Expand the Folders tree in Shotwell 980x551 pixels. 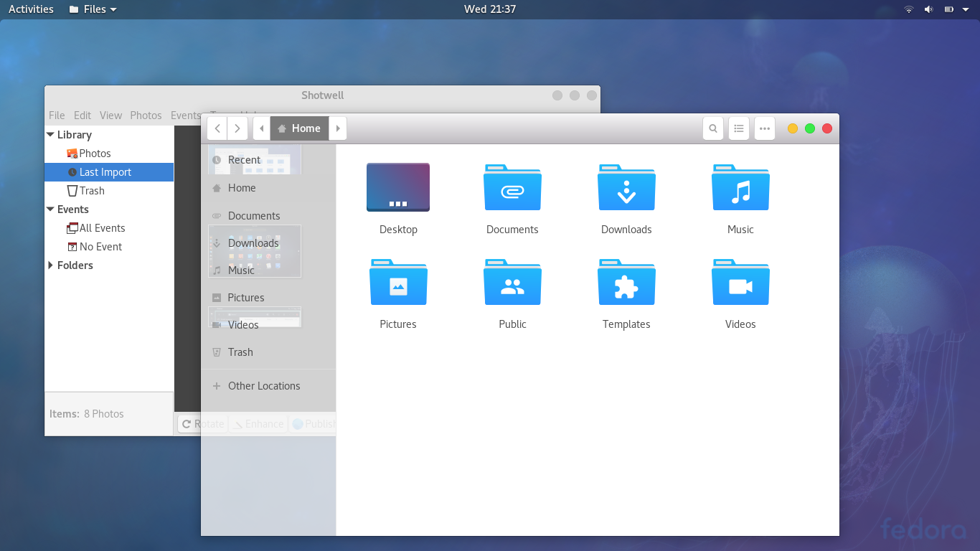pyautogui.click(x=51, y=265)
